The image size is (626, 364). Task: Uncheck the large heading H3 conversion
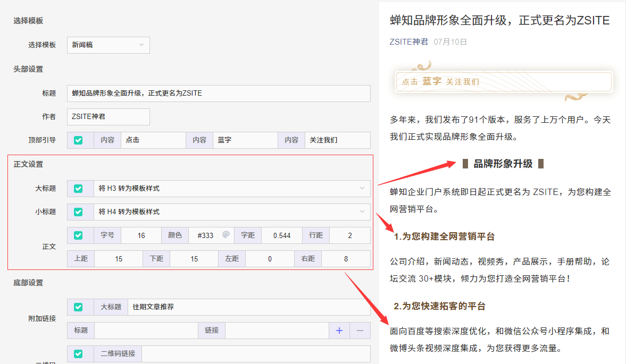(78, 189)
